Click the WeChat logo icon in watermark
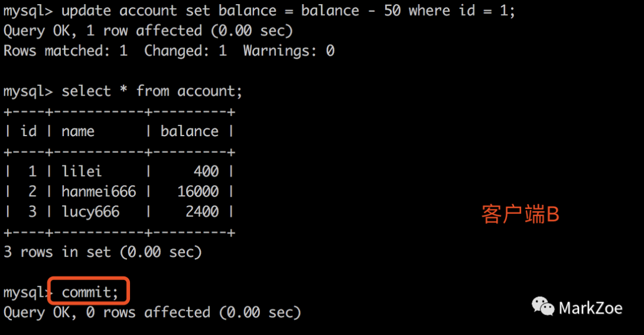 pyautogui.click(x=543, y=308)
